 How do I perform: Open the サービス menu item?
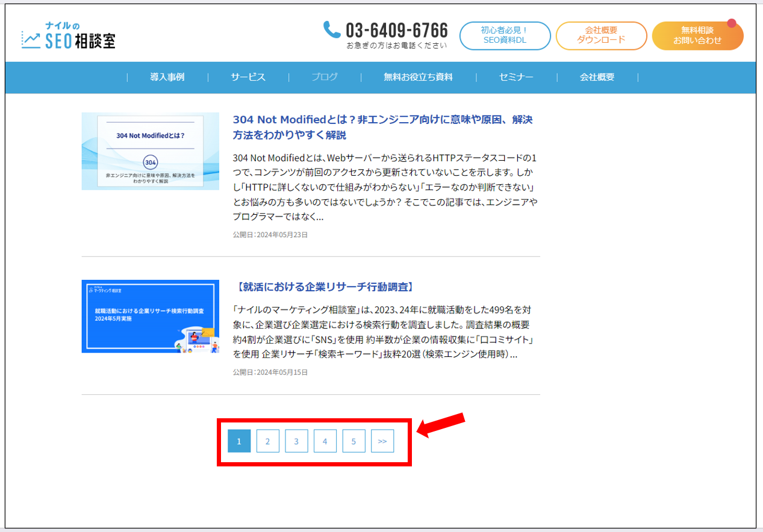pos(248,77)
